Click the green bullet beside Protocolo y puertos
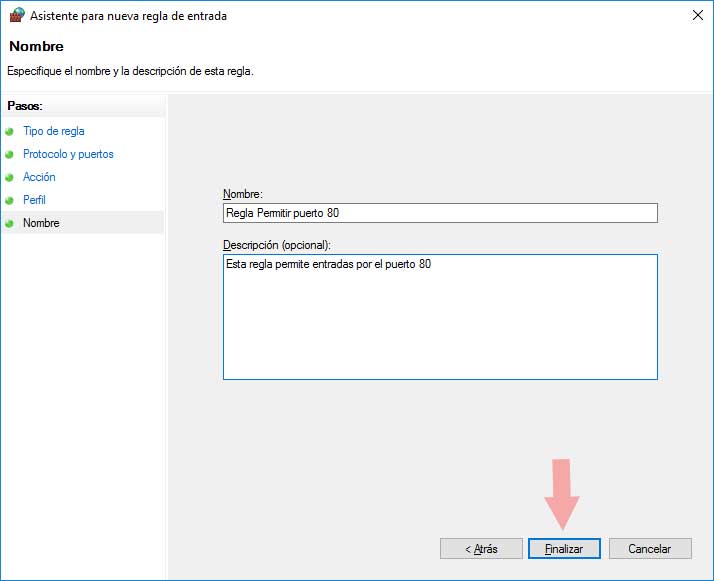 click(x=10, y=155)
